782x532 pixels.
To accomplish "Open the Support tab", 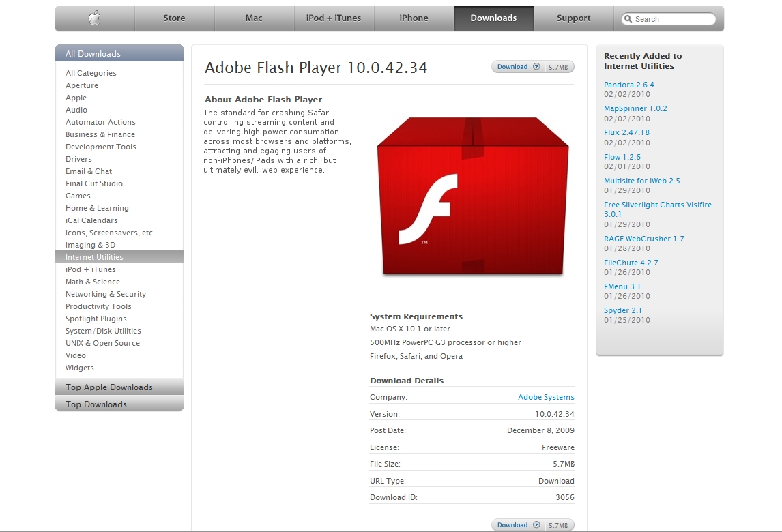I will point(573,18).
